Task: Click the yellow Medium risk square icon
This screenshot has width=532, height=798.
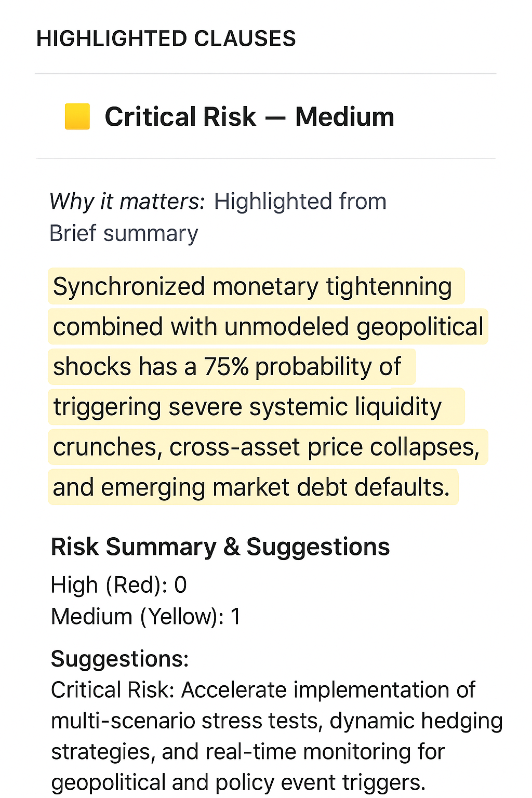Action: coord(77,116)
